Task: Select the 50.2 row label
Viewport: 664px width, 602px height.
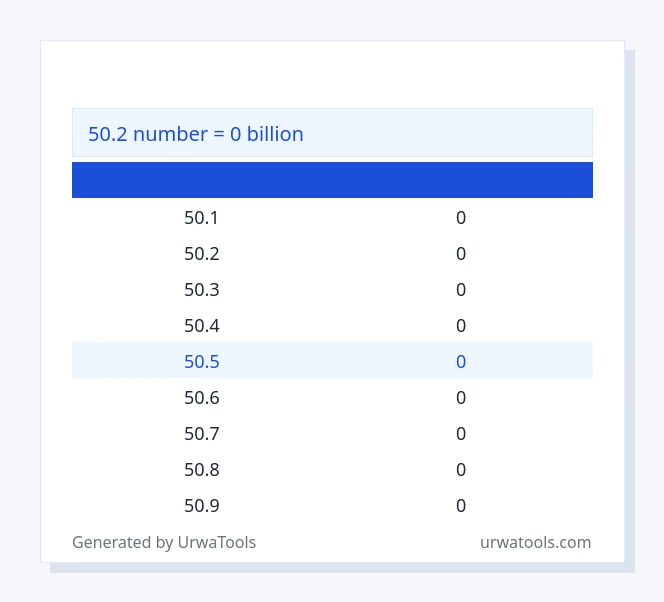Action: pyautogui.click(x=202, y=254)
